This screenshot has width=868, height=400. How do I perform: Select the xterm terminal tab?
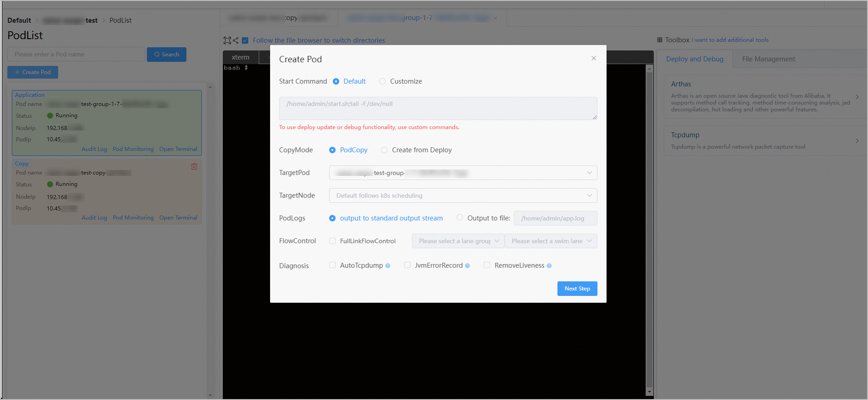click(241, 57)
